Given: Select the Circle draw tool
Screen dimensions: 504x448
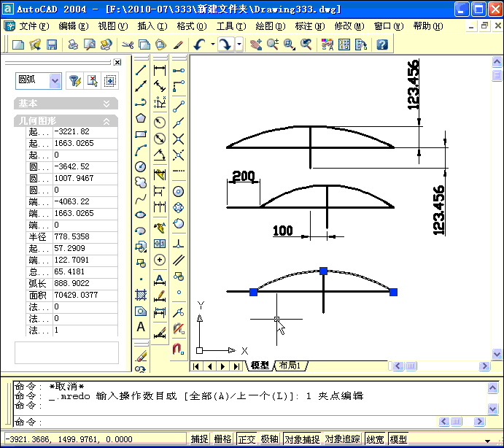Looking at the screenshot, I should tap(141, 166).
